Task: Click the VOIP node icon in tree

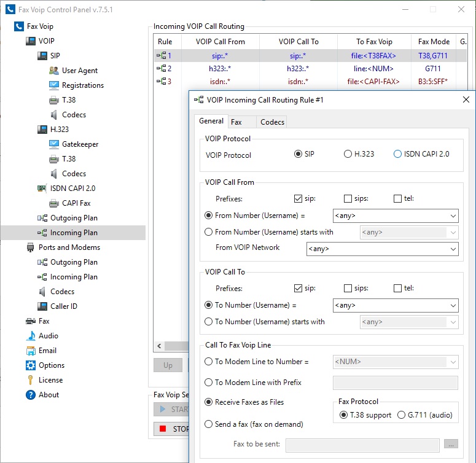Action: (30, 41)
